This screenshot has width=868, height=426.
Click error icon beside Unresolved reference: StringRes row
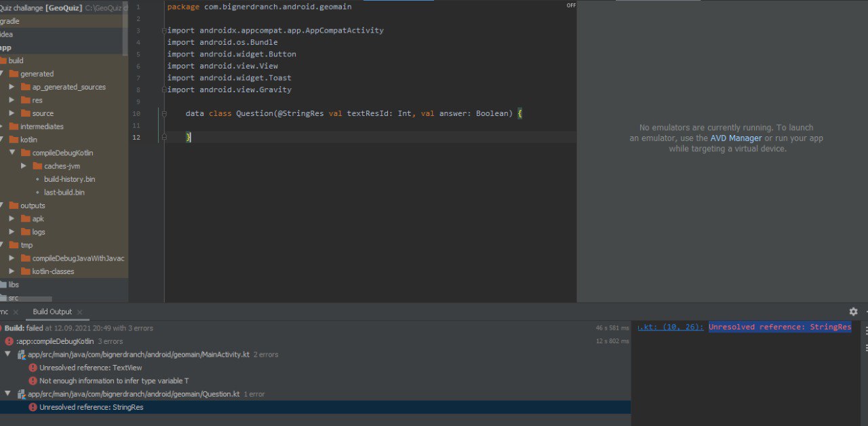coord(33,407)
